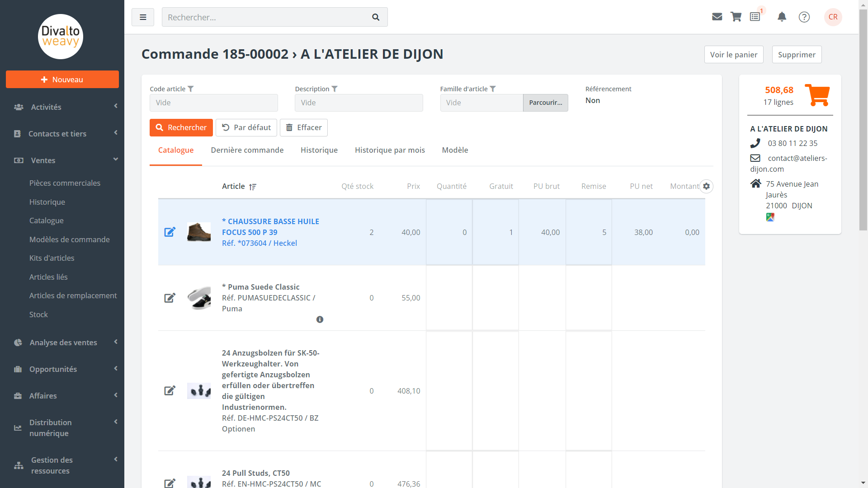This screenshot has height=488, width=868.
Task: Click the shopping cart icon in header
Action: 736,17
